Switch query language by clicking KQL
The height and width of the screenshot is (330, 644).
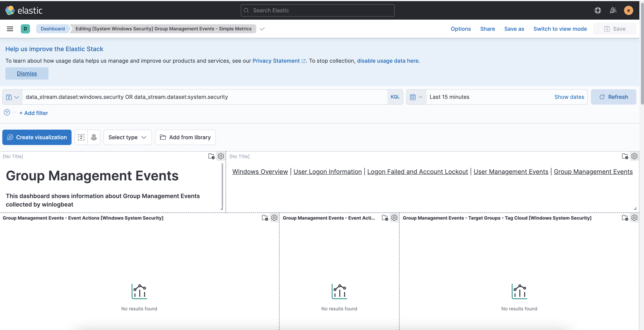[395, 97]
